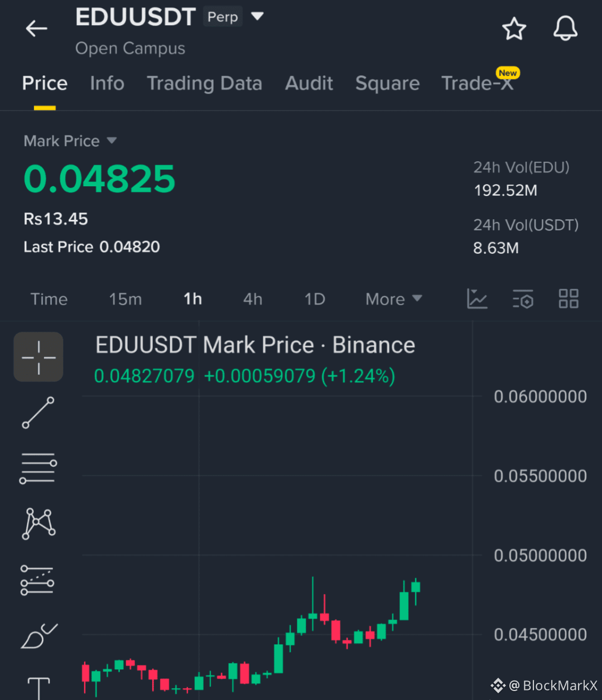This screenshot has width=602, height=700.
Task: Click the Open Campus subtitle
Action: pyautogui.click(x=130, y=49)
